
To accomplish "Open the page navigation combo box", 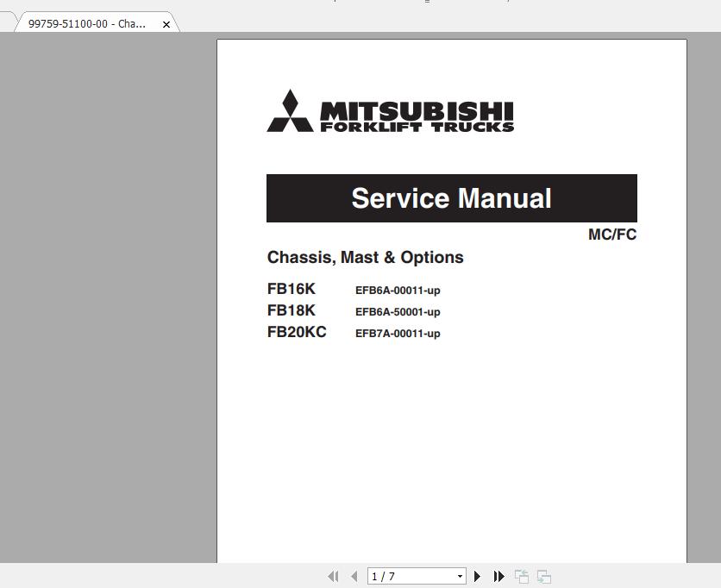I will coord(460,576).
